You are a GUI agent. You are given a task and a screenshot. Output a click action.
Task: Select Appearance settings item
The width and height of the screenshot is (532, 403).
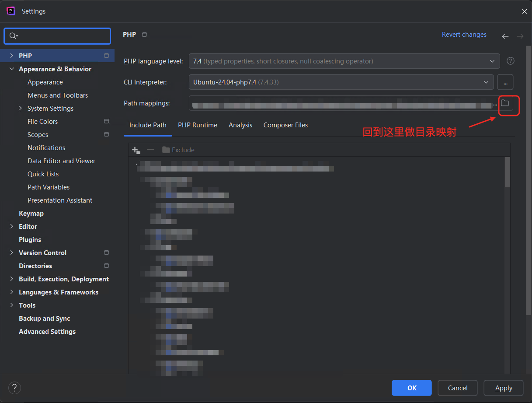45,82
